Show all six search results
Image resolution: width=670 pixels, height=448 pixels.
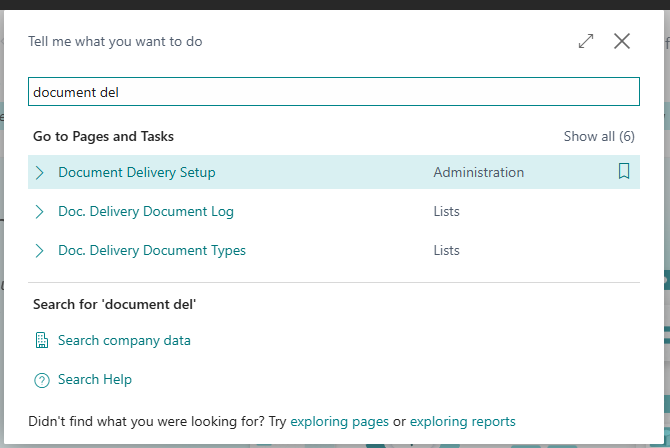coord(599,136)
